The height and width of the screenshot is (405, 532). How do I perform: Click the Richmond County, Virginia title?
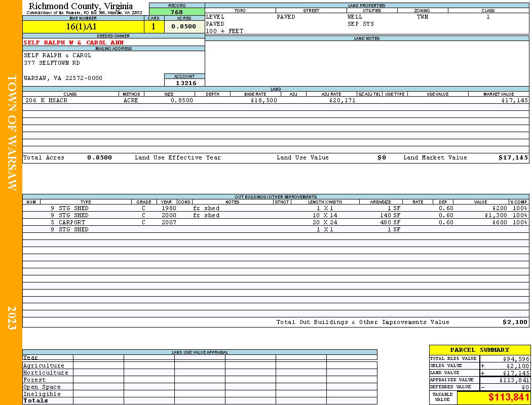point(81,6)
